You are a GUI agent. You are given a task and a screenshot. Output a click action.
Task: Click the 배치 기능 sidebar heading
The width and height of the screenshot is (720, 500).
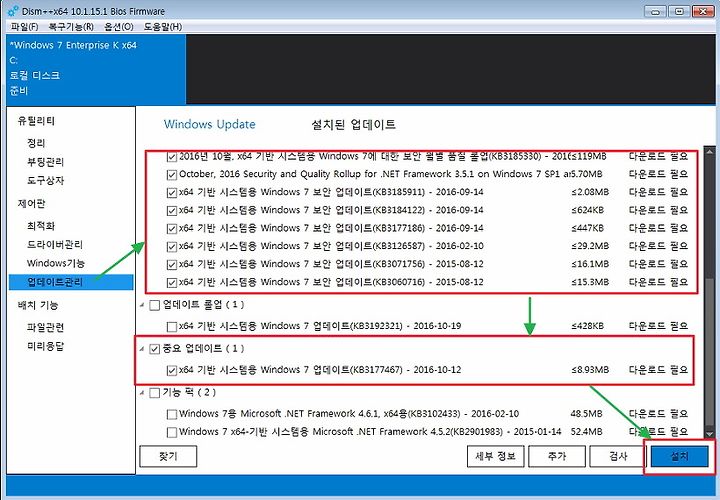38,305
